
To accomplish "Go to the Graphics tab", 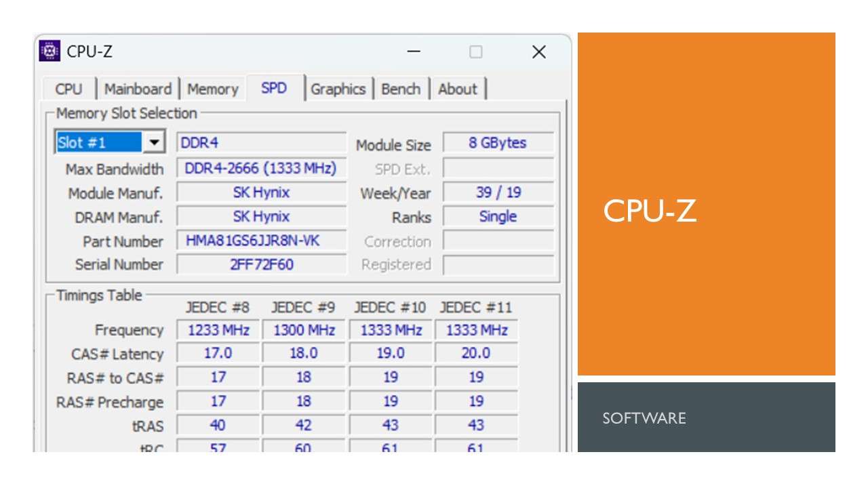I will (x=338, y=89).
